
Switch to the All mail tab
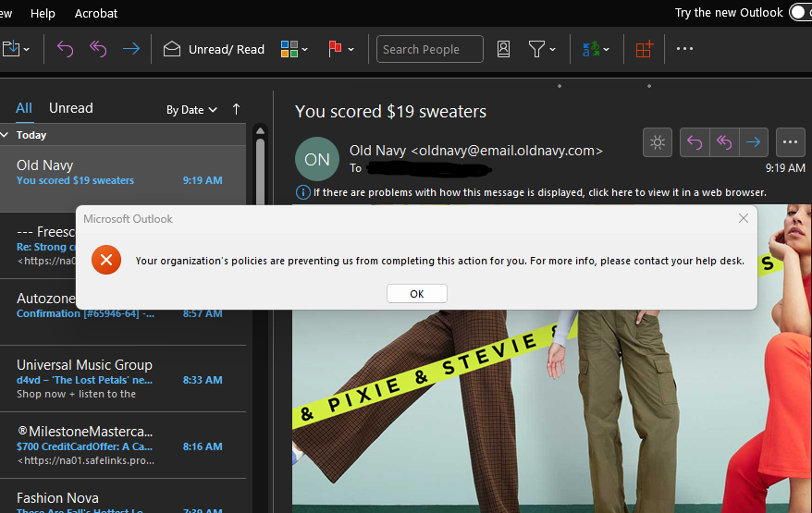click(24, 108)
